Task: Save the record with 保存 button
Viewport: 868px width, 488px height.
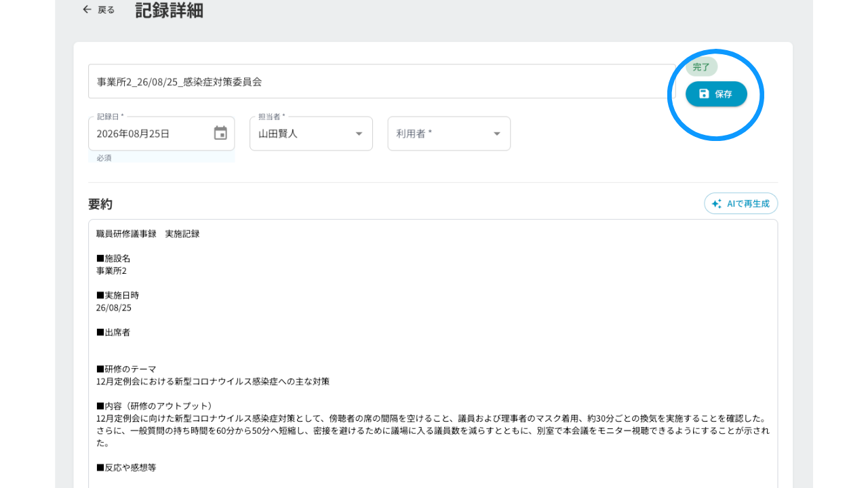Action: tap(716, 94)
